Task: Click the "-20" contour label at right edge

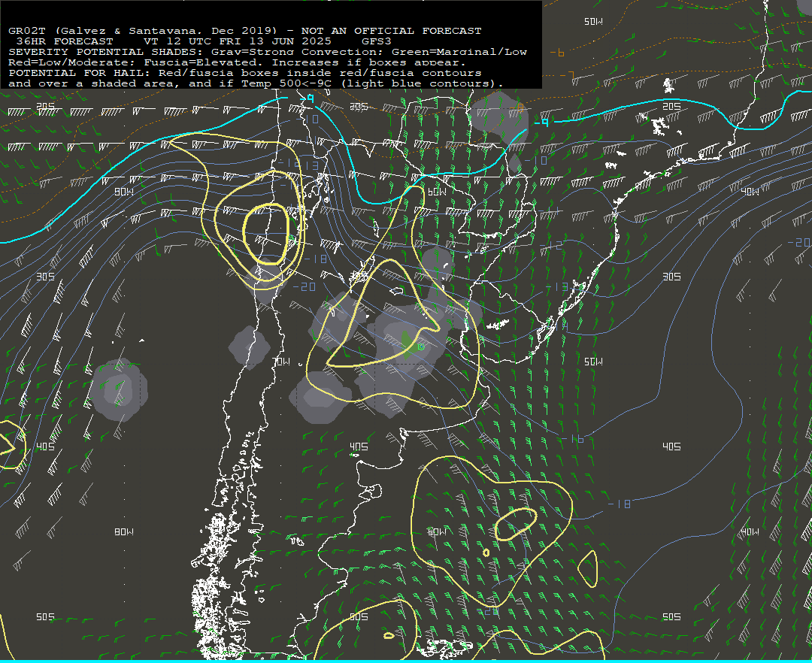Action: pyautogui.click(x=798, y=243)
